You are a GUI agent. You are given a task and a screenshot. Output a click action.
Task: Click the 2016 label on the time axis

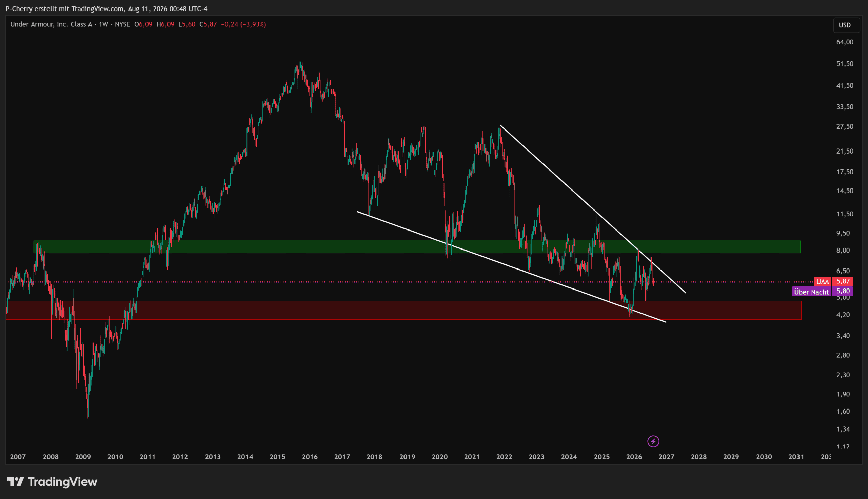310,457
